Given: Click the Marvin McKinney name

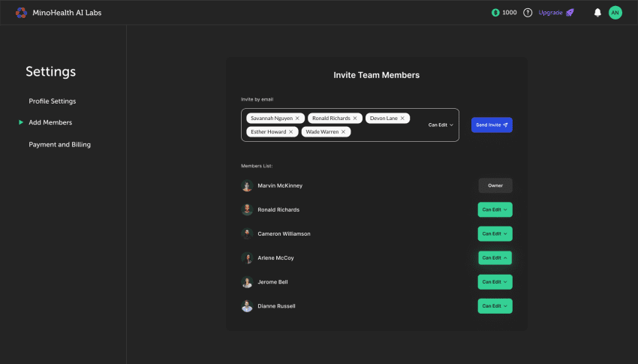Looking at the screenshot, I should (280, 185).
